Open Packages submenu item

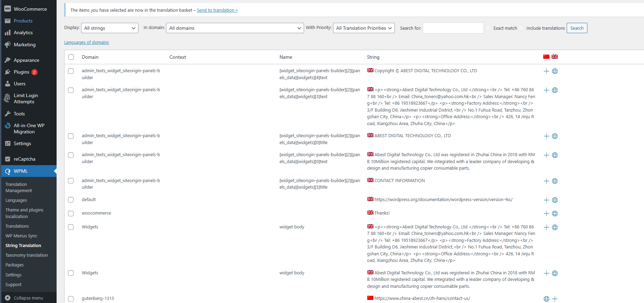pos(14,265)
